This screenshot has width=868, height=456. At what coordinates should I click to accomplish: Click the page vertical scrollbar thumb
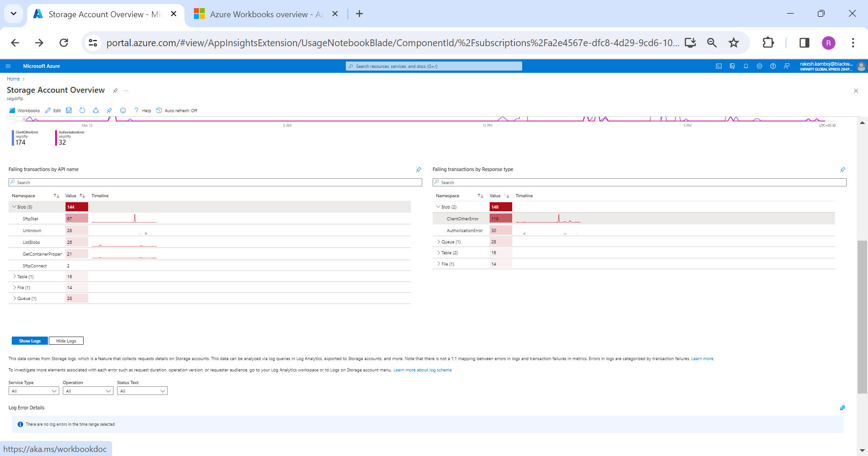click(x=862, y=317)
